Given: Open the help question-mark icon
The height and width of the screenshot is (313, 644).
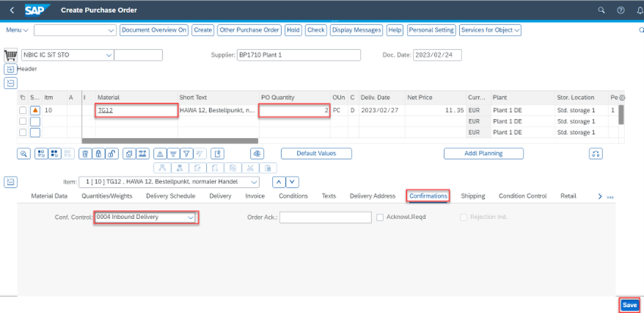Looking at the screenshot, I should (x=621, y=11).
